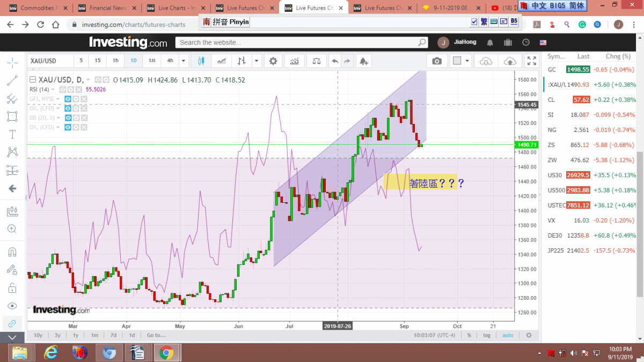Toggle the auto scale option
Image resolution: width=644 pixels, height=362 pixels.
pos(507,335)
